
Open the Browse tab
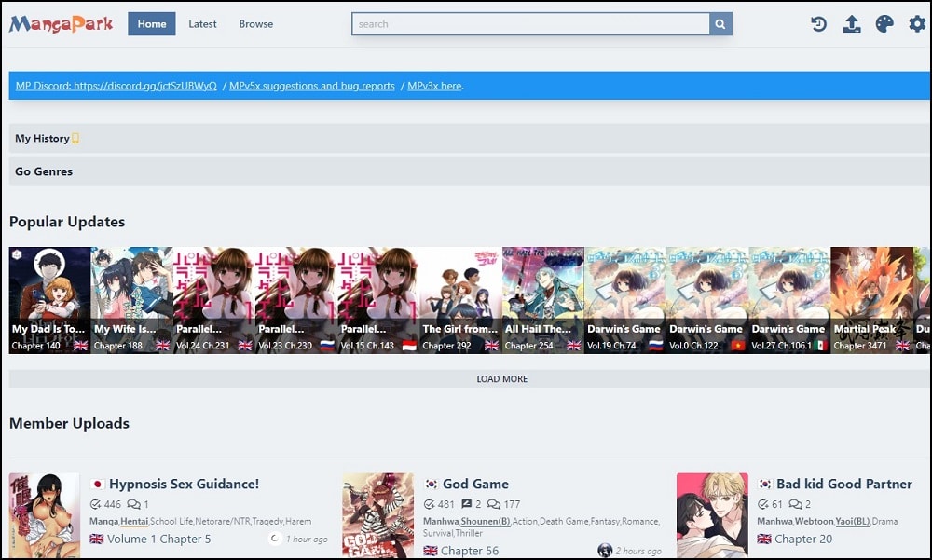click(x=256, y=24)
